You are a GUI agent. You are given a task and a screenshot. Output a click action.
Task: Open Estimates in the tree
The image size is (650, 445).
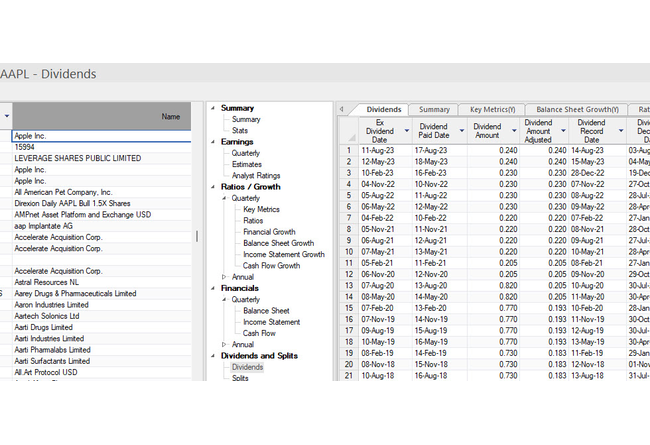point(247,164)
